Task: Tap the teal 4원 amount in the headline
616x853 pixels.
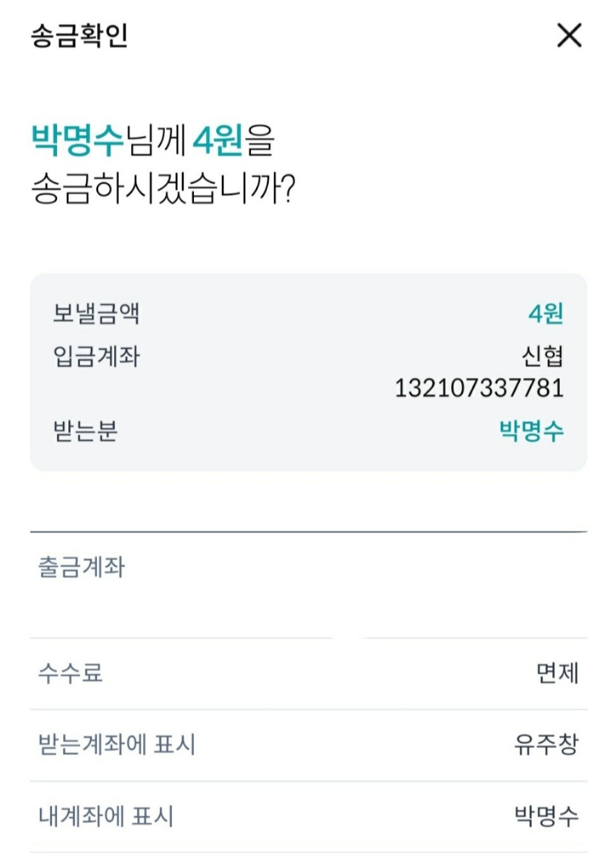Action: click(x=218, y=140)
